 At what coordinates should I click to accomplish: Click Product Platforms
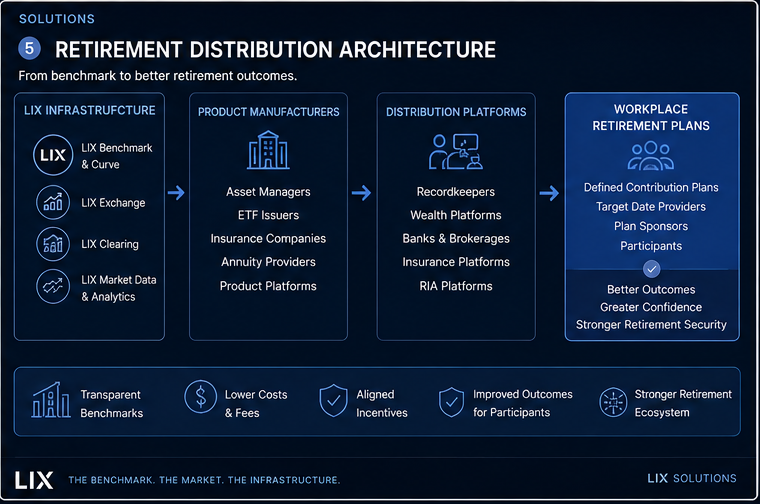pos(268,286)
